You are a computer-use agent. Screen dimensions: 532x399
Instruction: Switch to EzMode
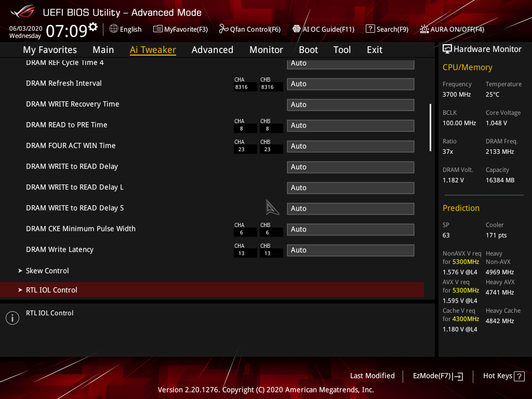[x=437, y=376]
